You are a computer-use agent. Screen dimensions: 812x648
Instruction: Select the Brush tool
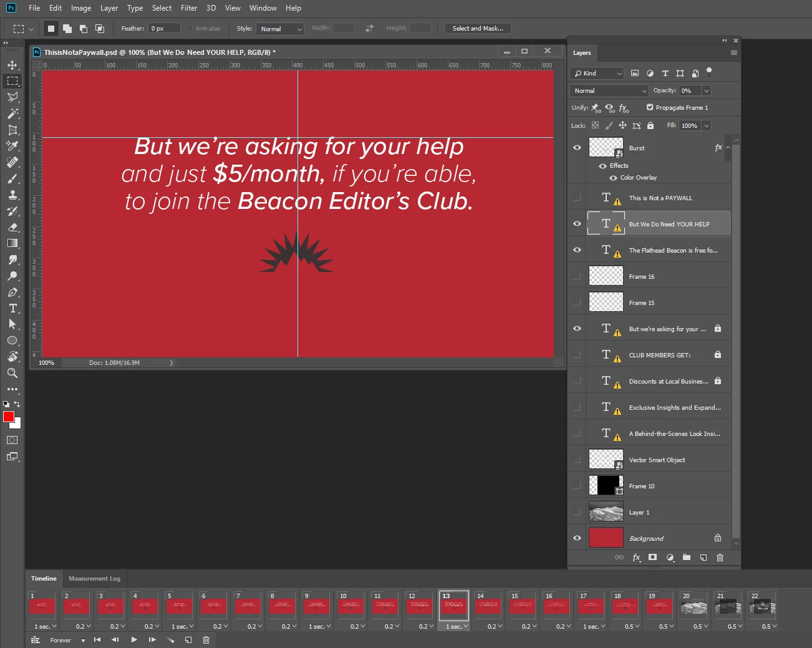pos(12,178)
